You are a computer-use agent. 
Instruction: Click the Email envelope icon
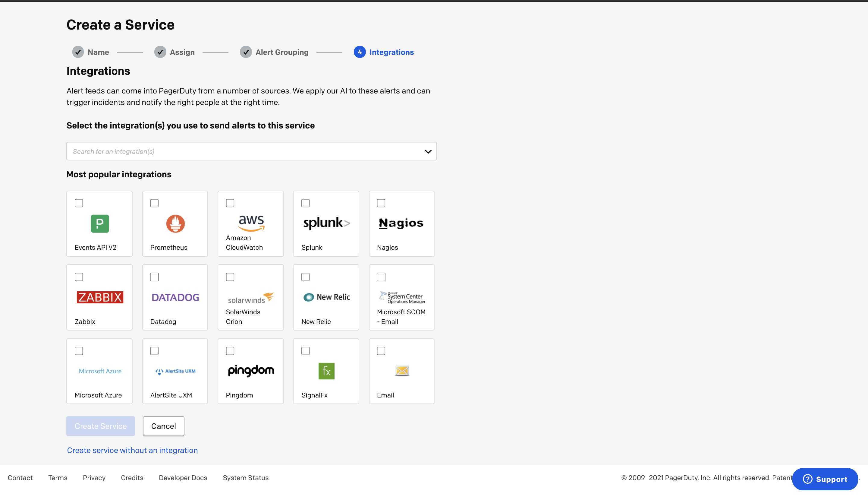402,371
